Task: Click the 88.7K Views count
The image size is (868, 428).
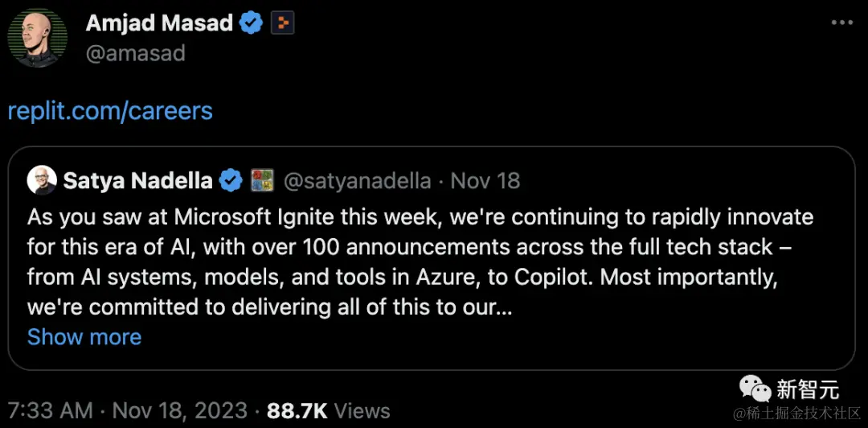Action: (x=328, y=410)
